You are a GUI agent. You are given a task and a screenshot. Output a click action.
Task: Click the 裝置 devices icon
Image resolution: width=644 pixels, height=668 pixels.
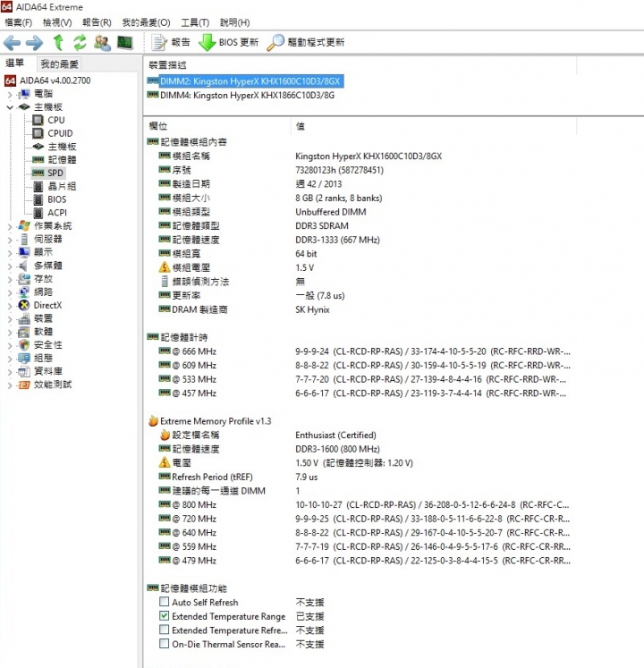24,318
